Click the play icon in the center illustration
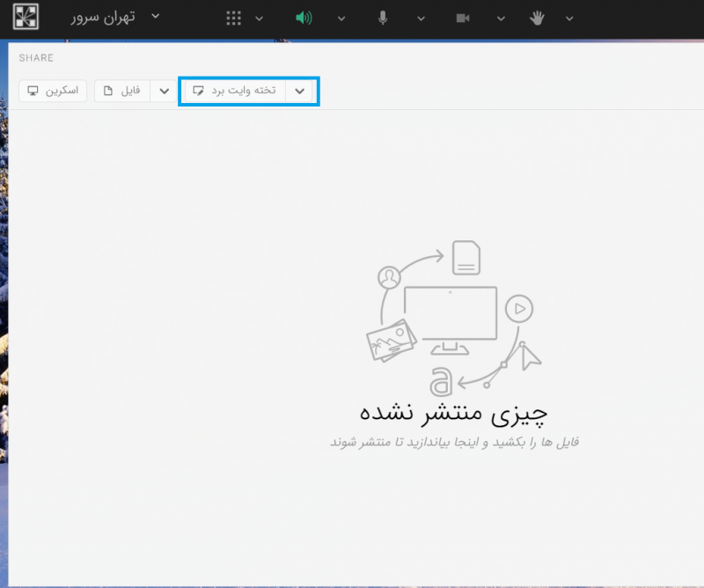Screen dimensions: 704x588 (x=519, y=309)
